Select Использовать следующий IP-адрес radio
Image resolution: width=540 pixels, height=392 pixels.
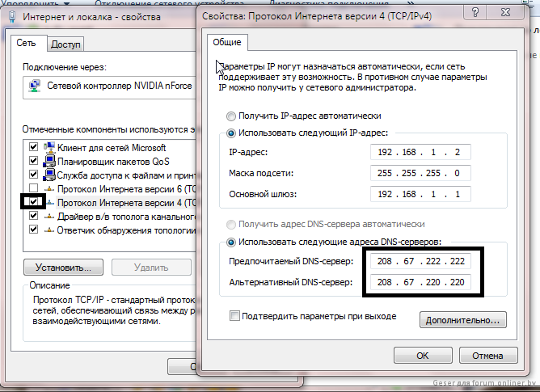tap(230, 133)
